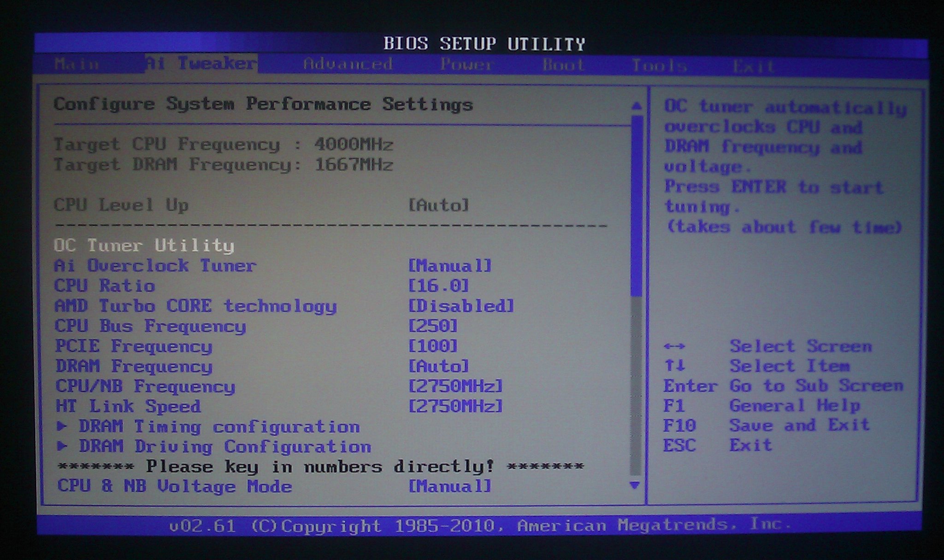Image resolution: width=944 pixels, height=560 pixels.
Task: Start the OC Tuner Utility
Action: point(144,245)
